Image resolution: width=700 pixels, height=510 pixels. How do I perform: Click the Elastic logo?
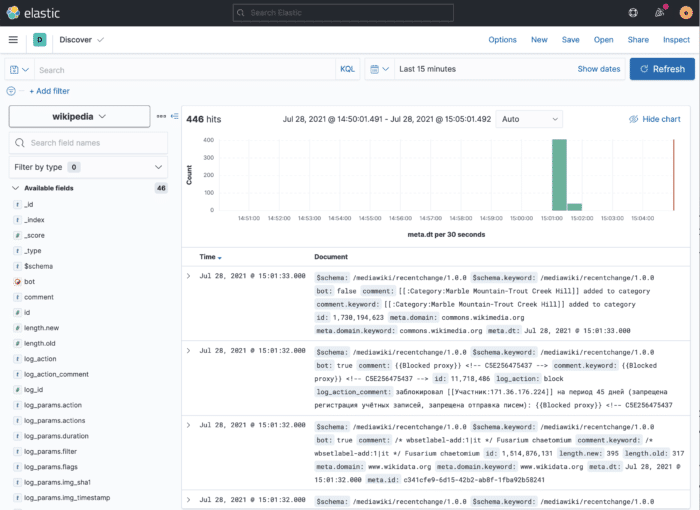33,13
